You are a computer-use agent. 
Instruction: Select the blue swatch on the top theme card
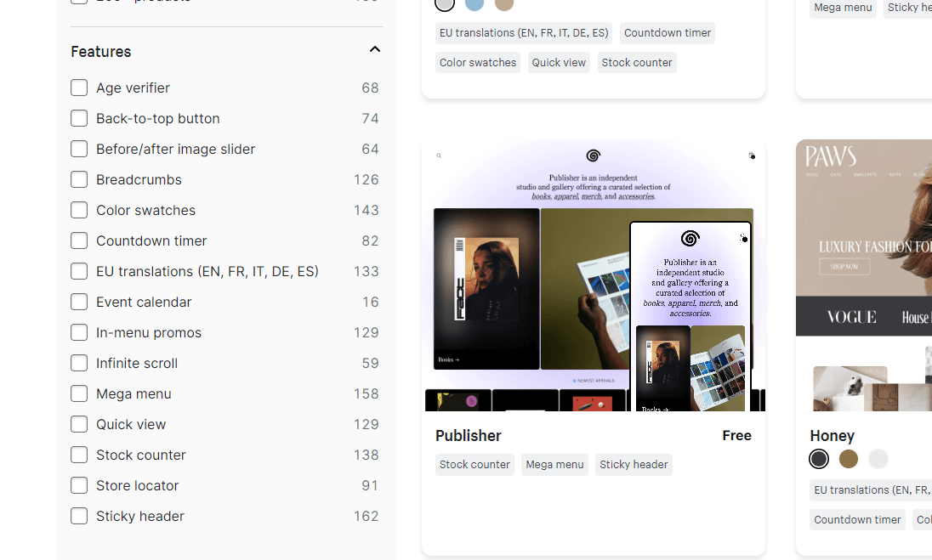coord(475,3)
